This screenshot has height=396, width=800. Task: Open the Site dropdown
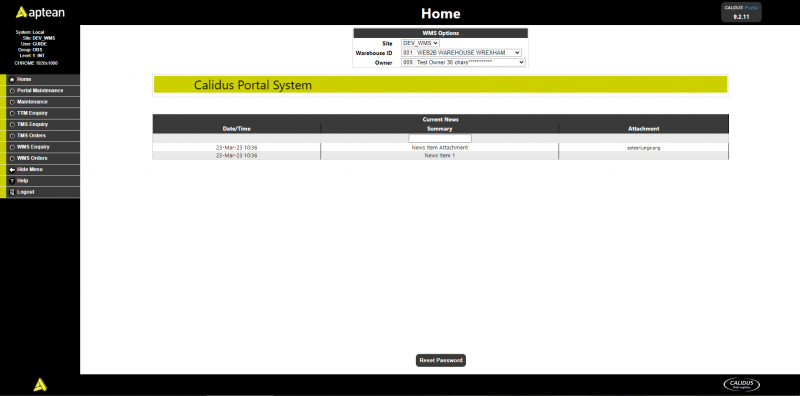(420, 43)
